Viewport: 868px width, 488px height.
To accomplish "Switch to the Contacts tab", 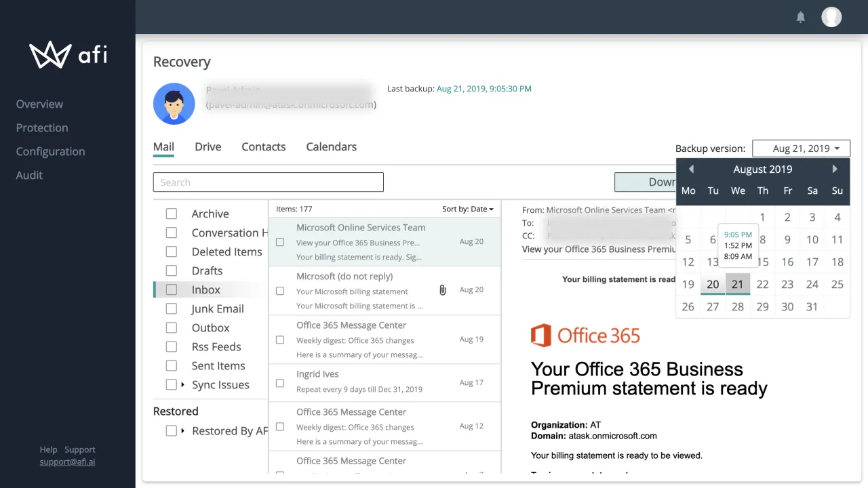I will (x=264, y=146).
